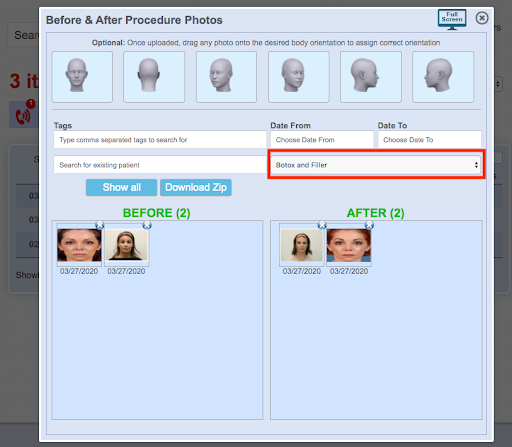Close the Before & After Photos dialog
Viewport: 512px width, 447px height.
[x=482, y=18]
